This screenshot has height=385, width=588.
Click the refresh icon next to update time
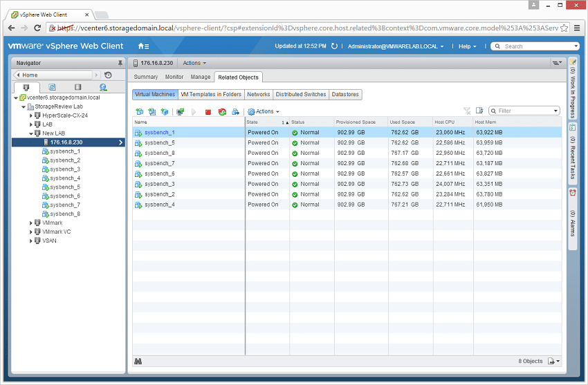pos(334,46)
